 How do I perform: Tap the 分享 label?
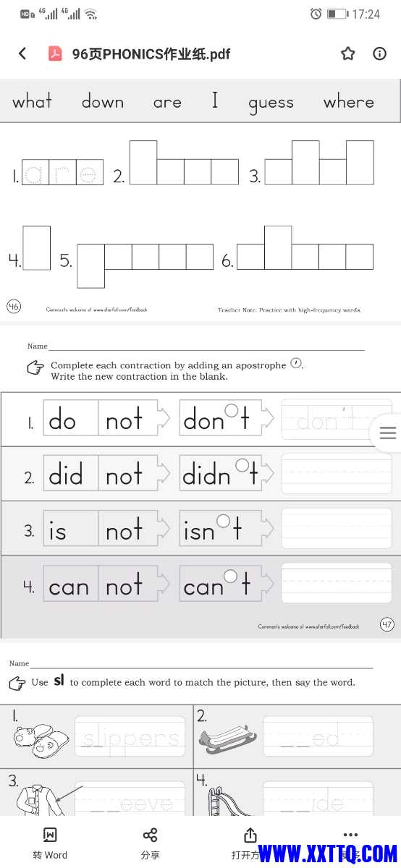[150, 855]
